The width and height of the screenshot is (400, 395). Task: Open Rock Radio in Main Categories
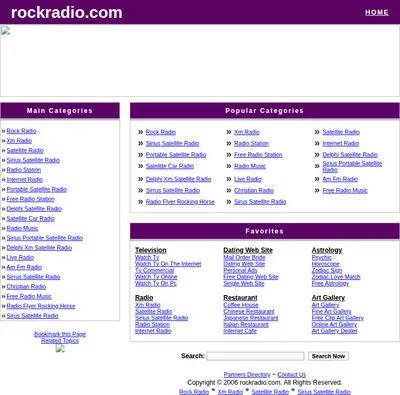pyautogui.click(x=21, y=131)
